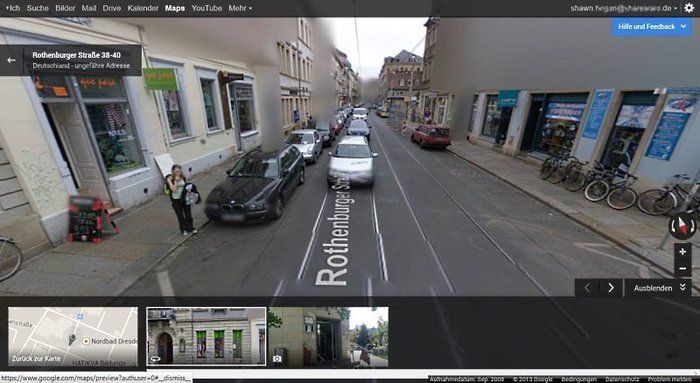Open account menu for shawn.hegan email

(x=624, y=8)
